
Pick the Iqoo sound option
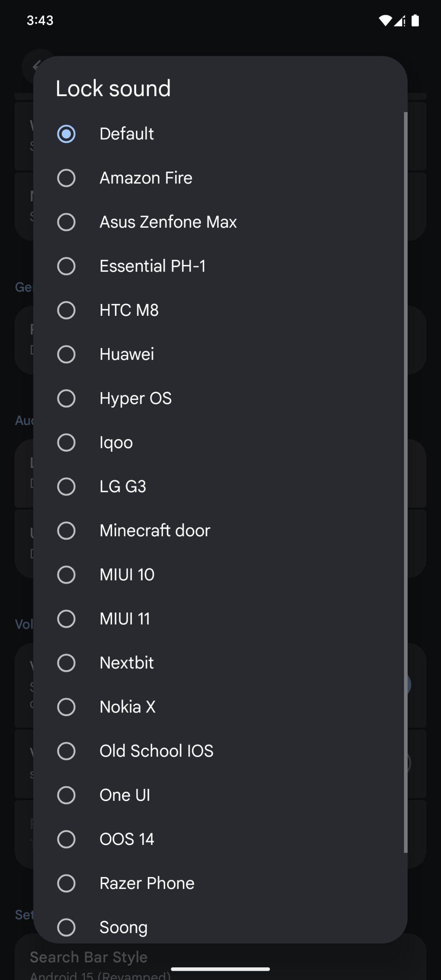[x=220, y=443]
